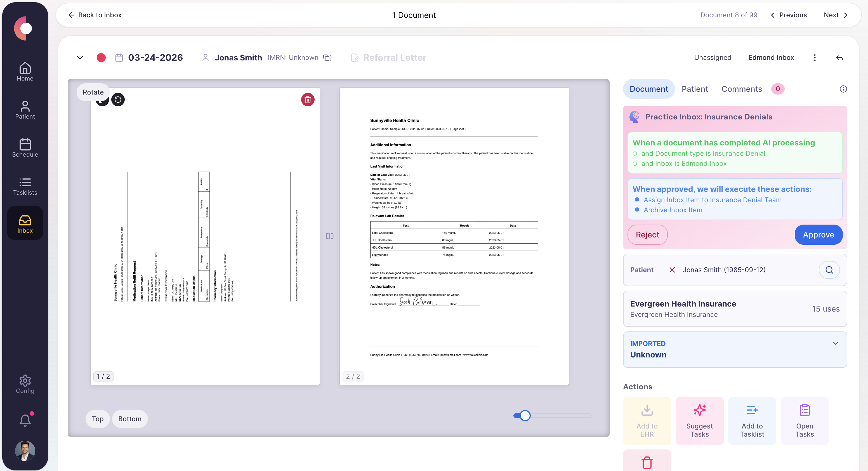Toggle the split-page compare view between pages
868x471 pixels.
(x=329, y=236)
